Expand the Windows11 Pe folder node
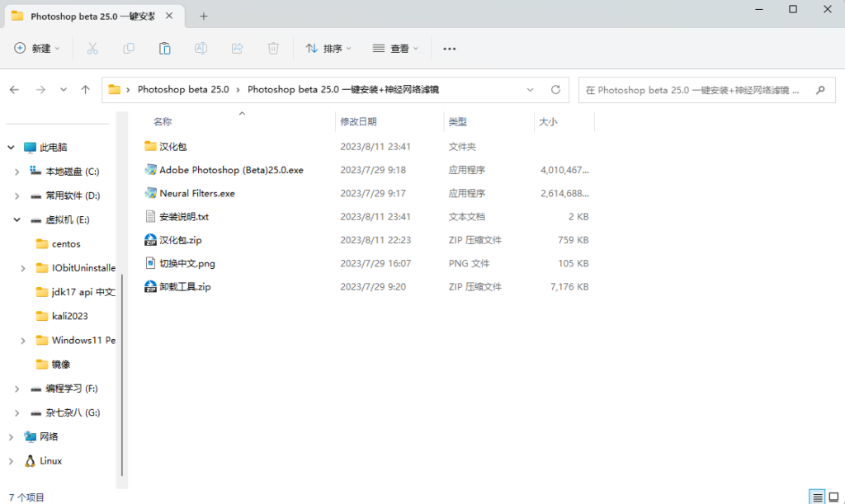The width and height of the screenshot is (845, 504). pos(22,341)
